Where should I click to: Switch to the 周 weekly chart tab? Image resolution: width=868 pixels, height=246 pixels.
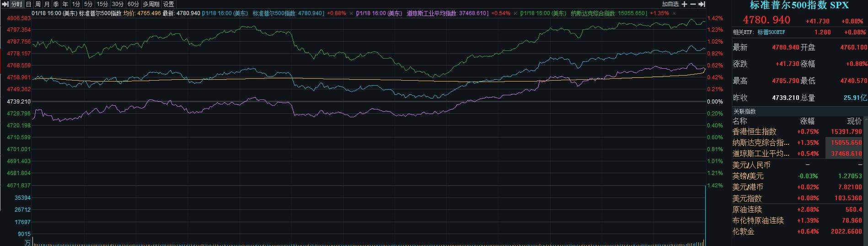click(38, 4)
